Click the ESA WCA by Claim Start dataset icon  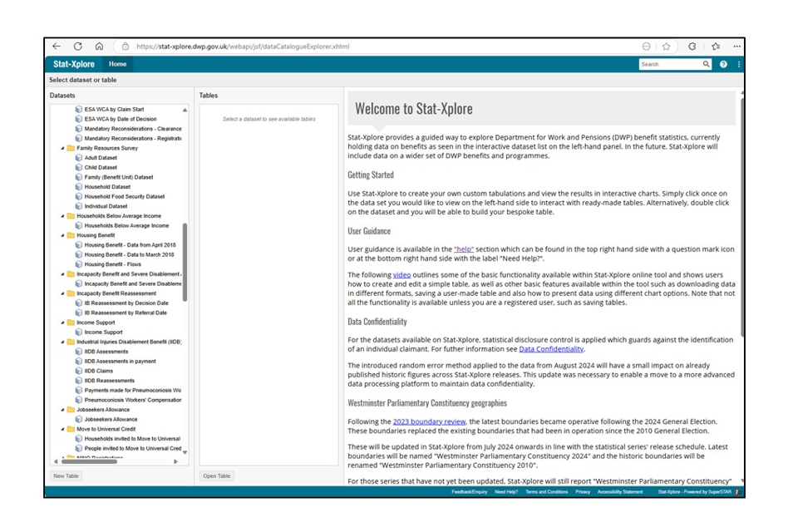79,110
